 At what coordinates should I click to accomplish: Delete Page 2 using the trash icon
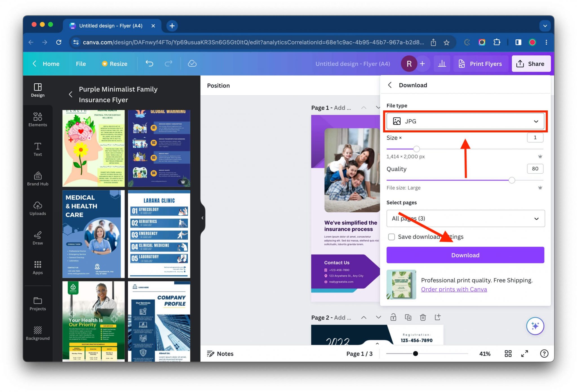coord(423,317)
